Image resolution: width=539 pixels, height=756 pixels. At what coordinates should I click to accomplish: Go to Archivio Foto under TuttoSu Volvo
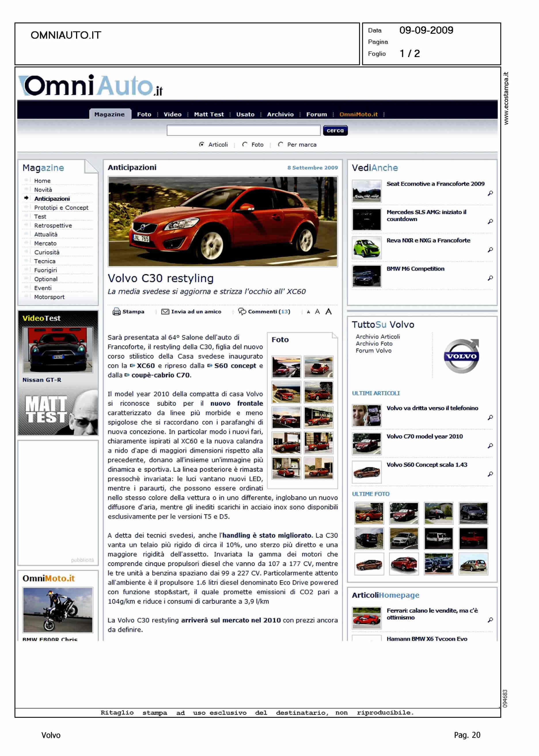[x=374, y=344]
